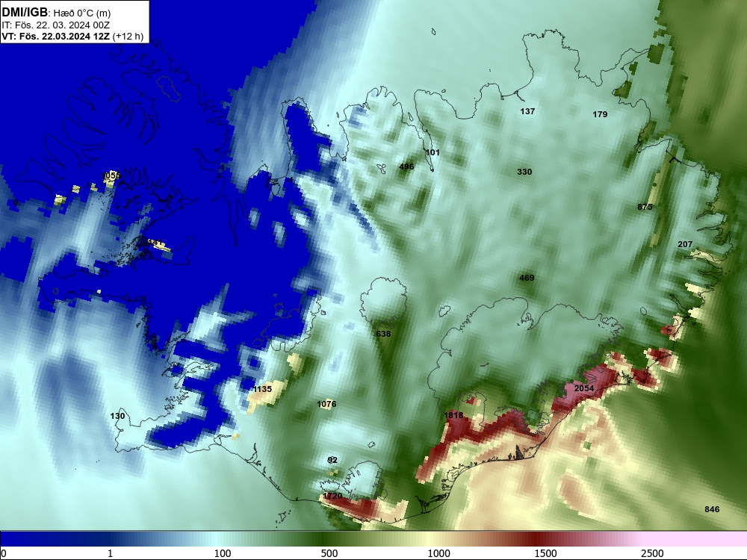The image size is (747, 560).
Task: Click the legend label 100
Action: (x=223, y=553)
